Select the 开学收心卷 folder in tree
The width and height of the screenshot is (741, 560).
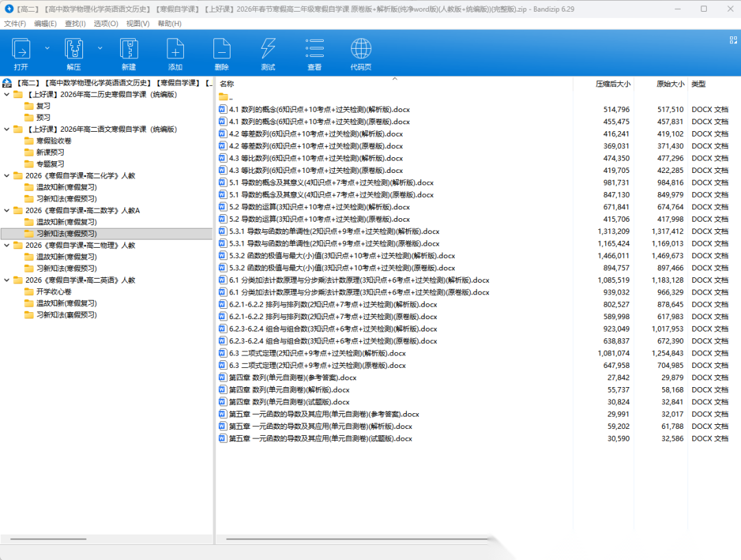tap(54, 292)
